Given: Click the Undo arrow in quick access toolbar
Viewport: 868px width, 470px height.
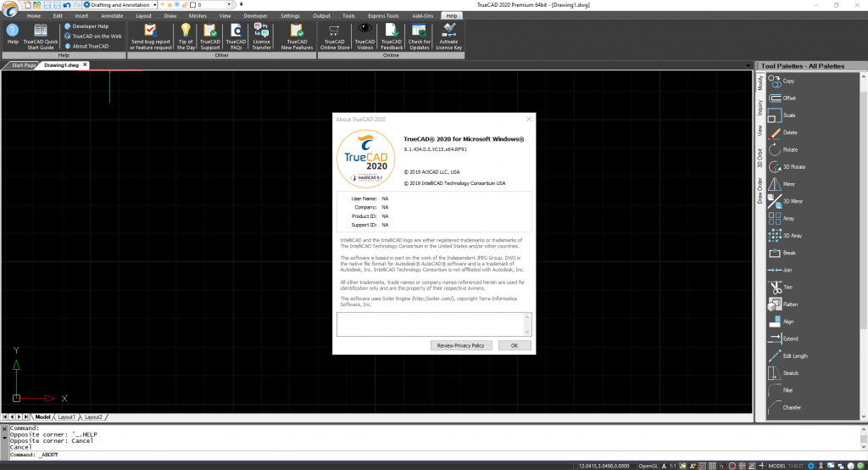Looking at the screenshot, I should pyautogui.click(x=67, y=5).
